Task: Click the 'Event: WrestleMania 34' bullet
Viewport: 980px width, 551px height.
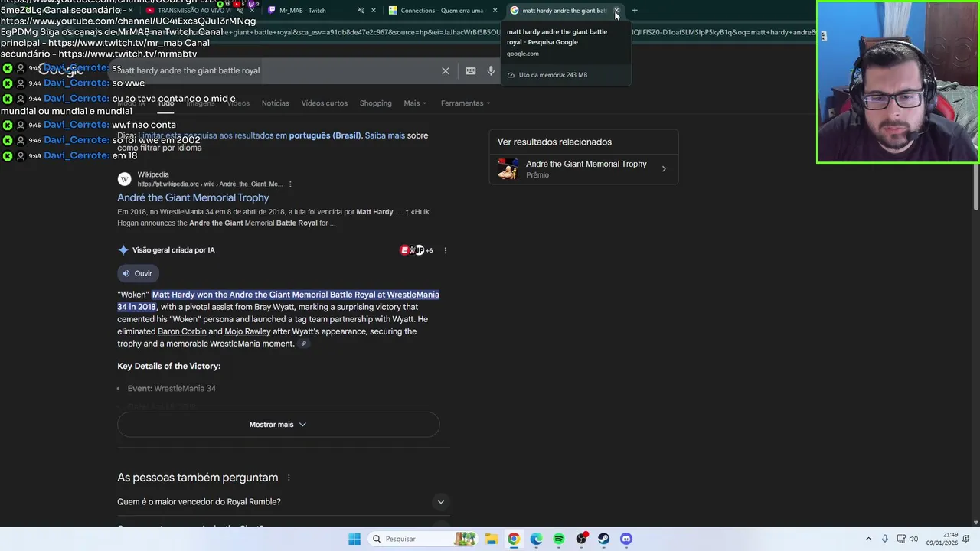Action: 171,389
